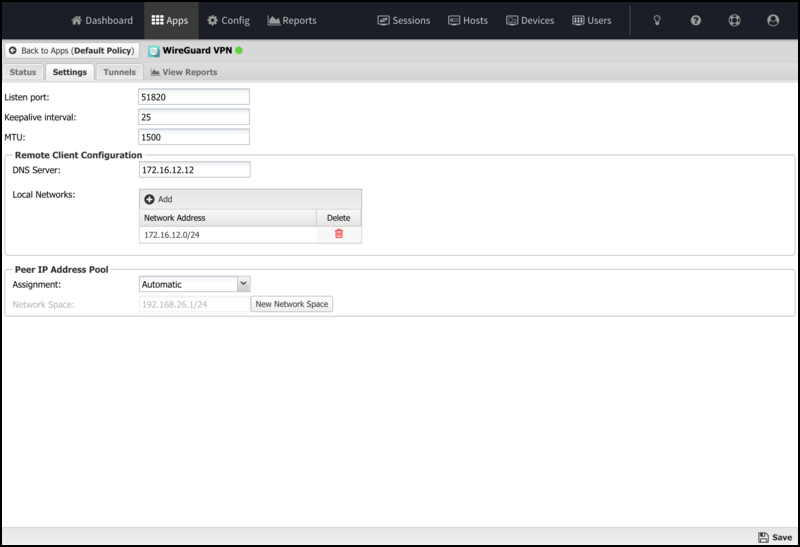This screenshot has width=800, height=547.
Task: Select the Settings tab
Action: 70,72
